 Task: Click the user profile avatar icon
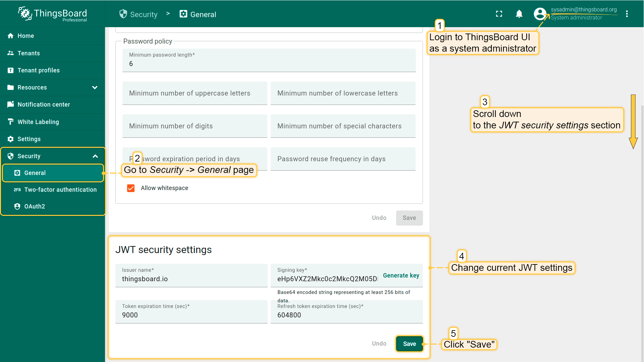[540, 14]
